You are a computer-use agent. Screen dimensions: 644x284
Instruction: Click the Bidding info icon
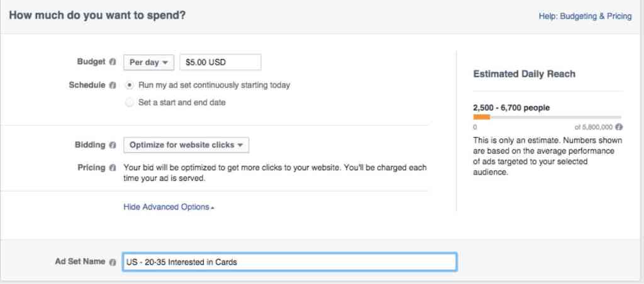(113, 145)
